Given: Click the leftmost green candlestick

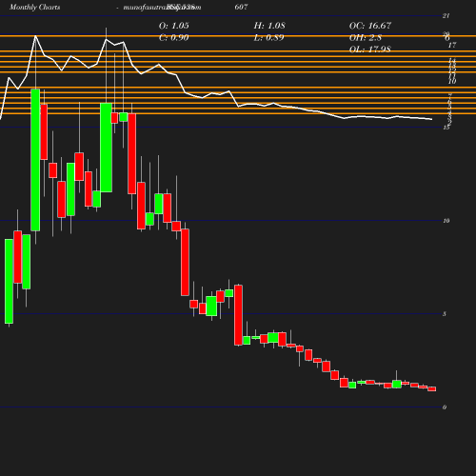Looking at the screenshot, I should pos(9,281).
